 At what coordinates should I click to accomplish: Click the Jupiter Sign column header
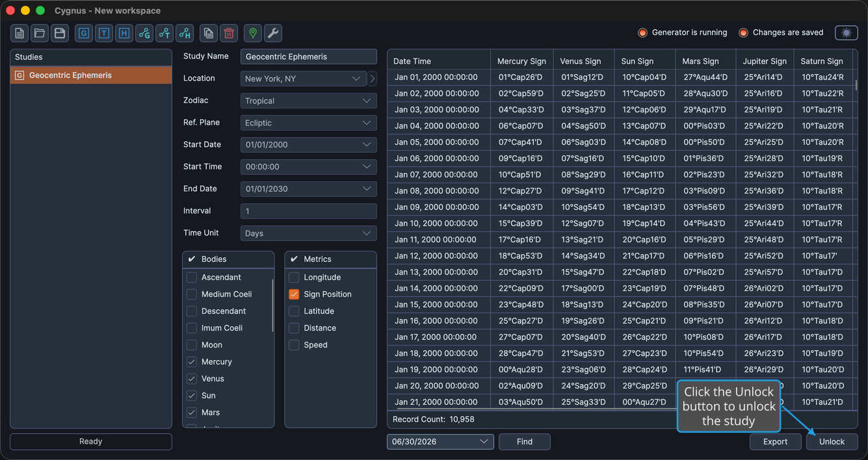coord(765,61)
